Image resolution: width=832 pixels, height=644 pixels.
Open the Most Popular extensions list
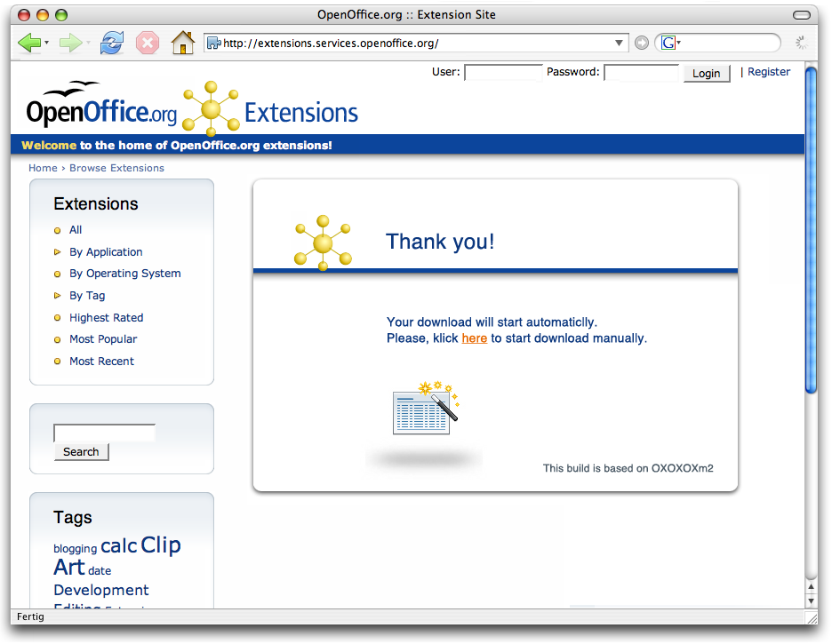tap(103, 339)
